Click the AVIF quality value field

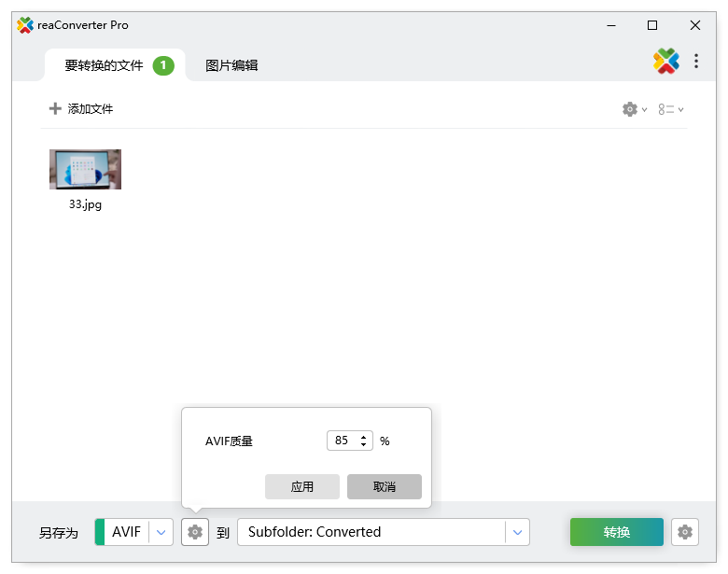tap(343, 441)
